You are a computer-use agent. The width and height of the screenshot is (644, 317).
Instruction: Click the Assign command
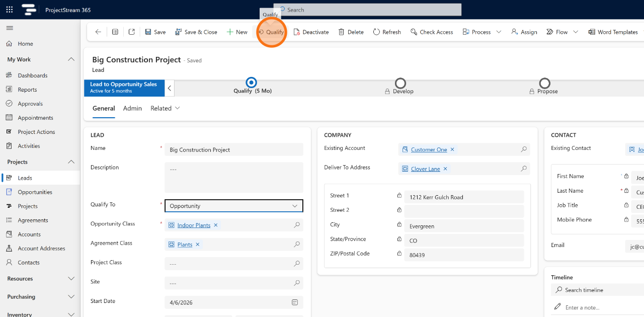pyautogui.click(x=524, y=32)
